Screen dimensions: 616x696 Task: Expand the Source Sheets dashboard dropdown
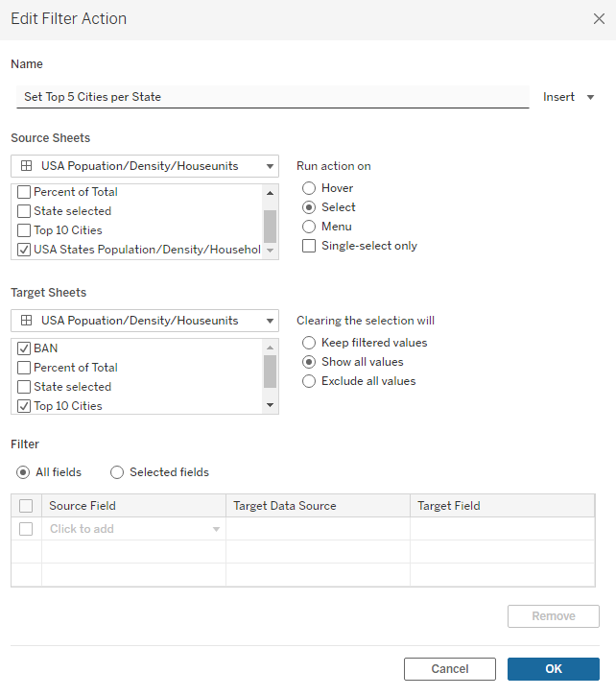coord(270,166)
